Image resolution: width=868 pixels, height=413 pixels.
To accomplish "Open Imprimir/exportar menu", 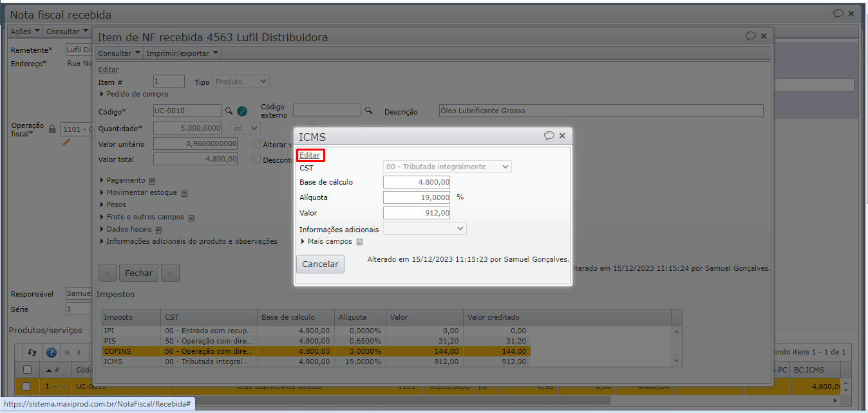I will [x=183, y=53].
